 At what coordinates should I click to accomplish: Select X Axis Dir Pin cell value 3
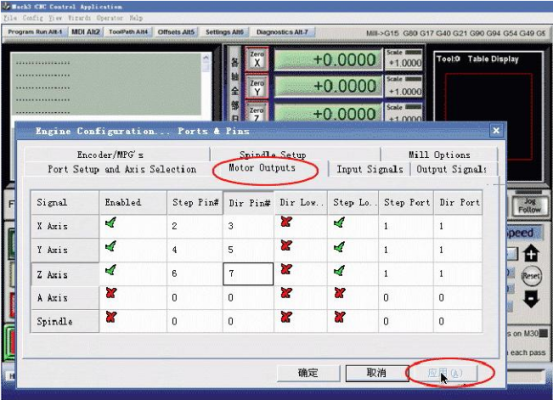[x=248, y=226]
